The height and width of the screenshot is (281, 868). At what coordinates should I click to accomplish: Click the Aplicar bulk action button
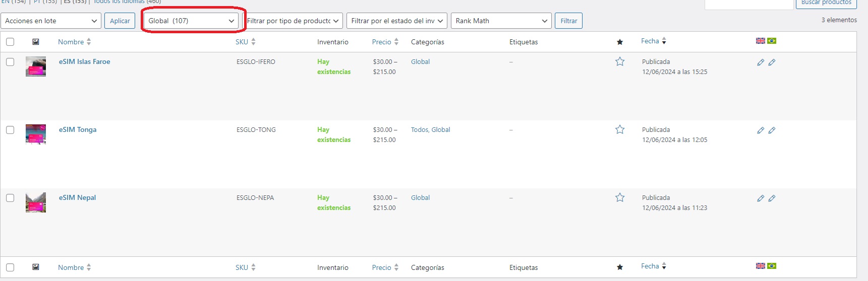120,21
